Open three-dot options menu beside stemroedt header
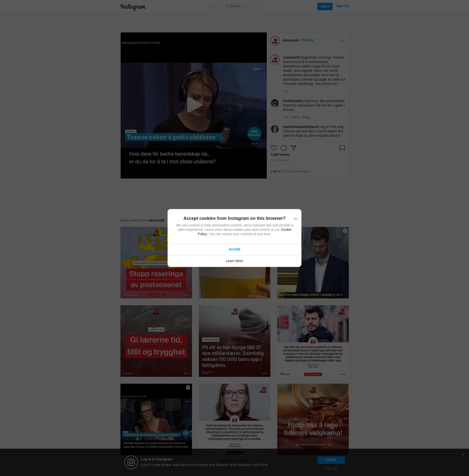This screenshot has width=469, height=476. pyautogui.click(x=342, y=41)
